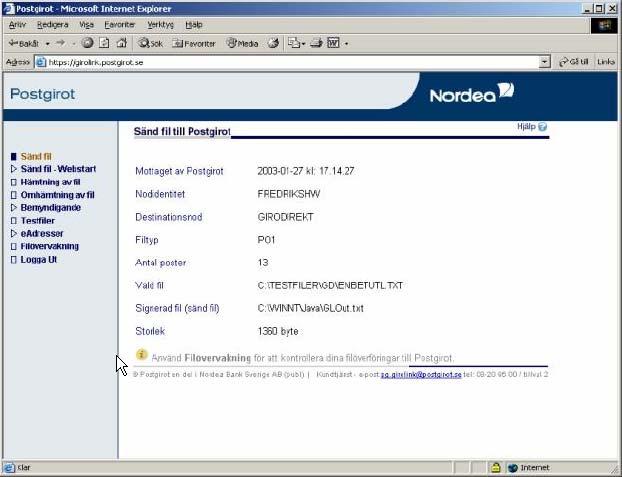Expand the Edit with Word dropdown arrow
This screenshot has height=477, width=622.
point(346,44)
